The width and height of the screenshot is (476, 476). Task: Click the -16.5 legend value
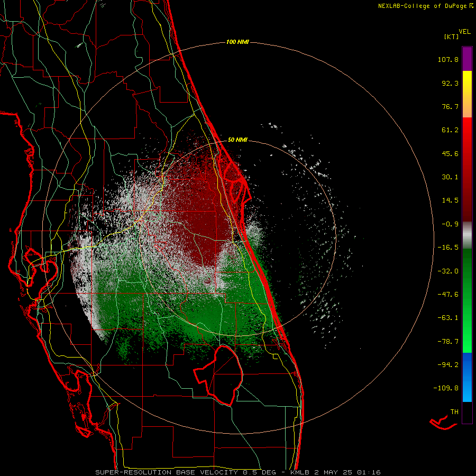point(448,248)
